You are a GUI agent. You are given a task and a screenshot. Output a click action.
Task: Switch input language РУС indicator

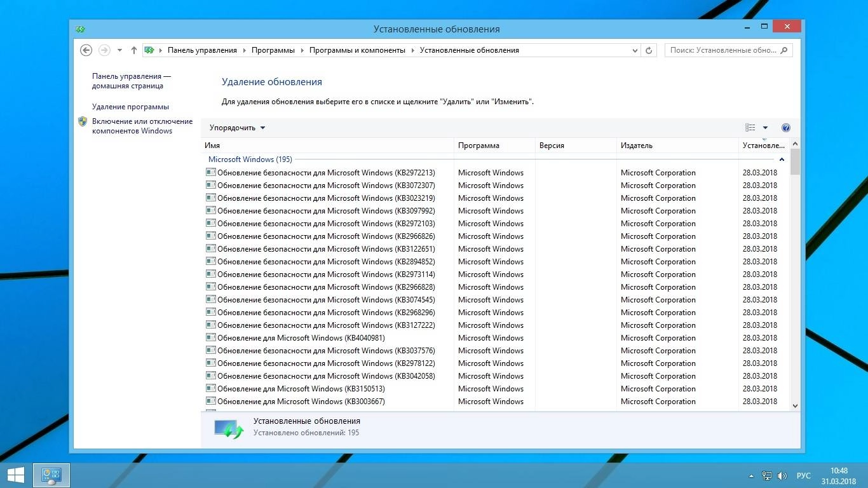click(804, 476)
